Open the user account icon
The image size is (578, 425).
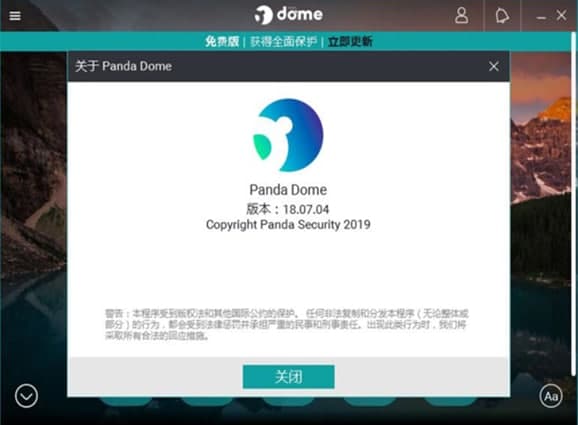(462, 15)
